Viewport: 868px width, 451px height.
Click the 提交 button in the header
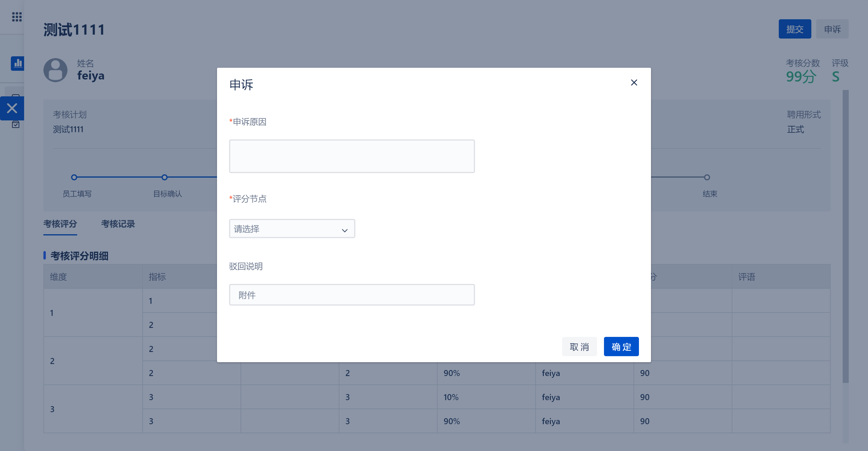pos(794,29)
